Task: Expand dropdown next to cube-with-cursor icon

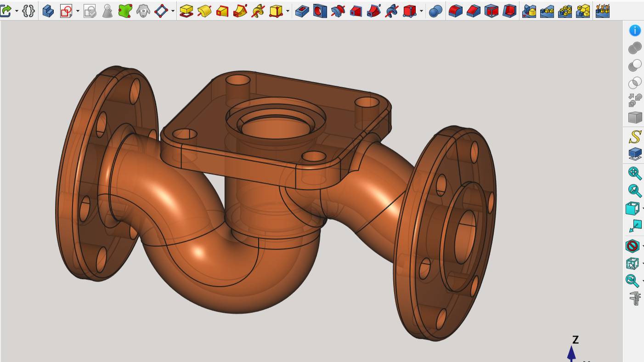Action: click(643, 264)
